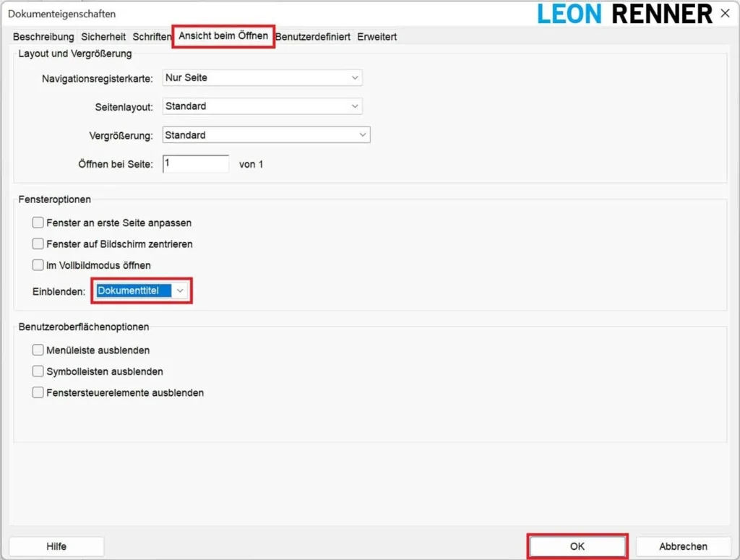Toggle Fenstersteuerelemente ausblenden checkbox
The height and width of the screenshot is (560, 740).
point(38,393)
